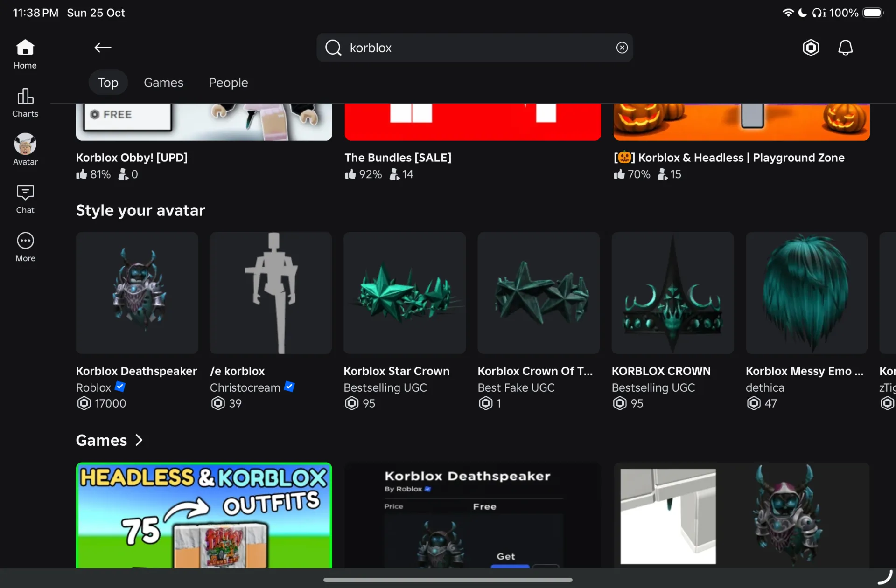Open The Bundles [SALE] game
Image resolution: width=896 pixels, height=588 pixels.
473,122
